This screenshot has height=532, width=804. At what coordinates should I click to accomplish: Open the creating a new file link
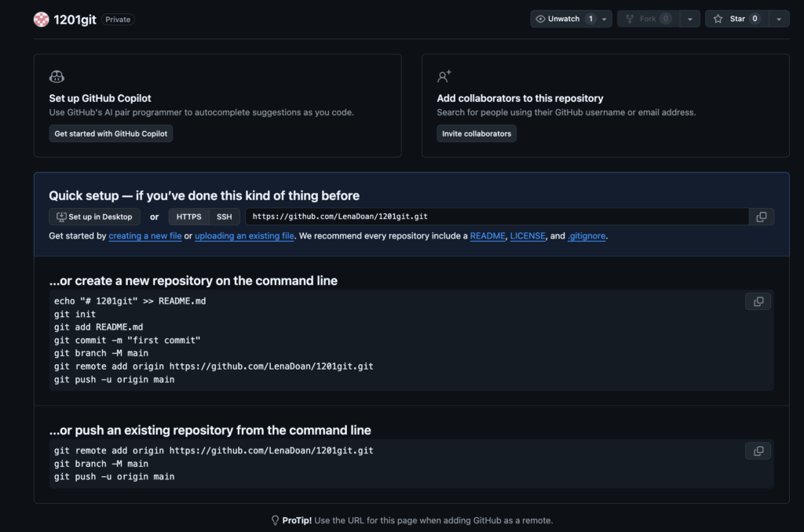click(145, 235)
